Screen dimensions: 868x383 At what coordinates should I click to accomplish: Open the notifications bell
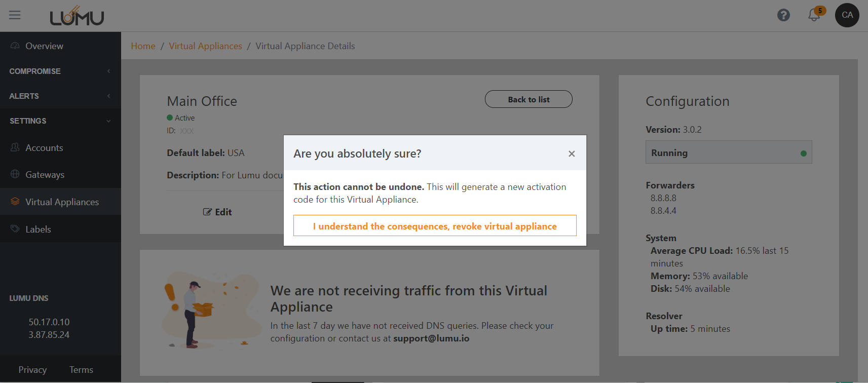tap(814, 15)
